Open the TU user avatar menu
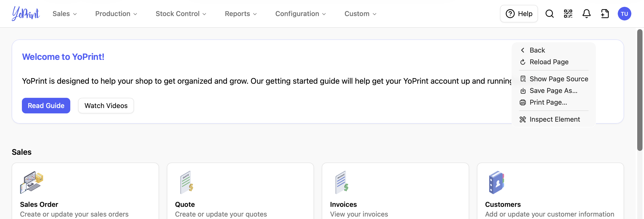The width and height of the screenshot is (644, 219). tap(624, 13)
